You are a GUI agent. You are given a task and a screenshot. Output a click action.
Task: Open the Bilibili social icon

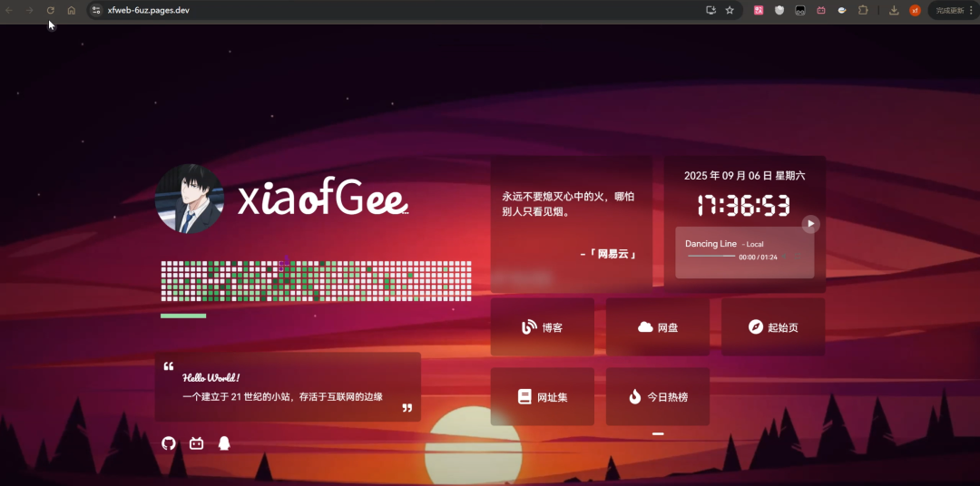196,443
